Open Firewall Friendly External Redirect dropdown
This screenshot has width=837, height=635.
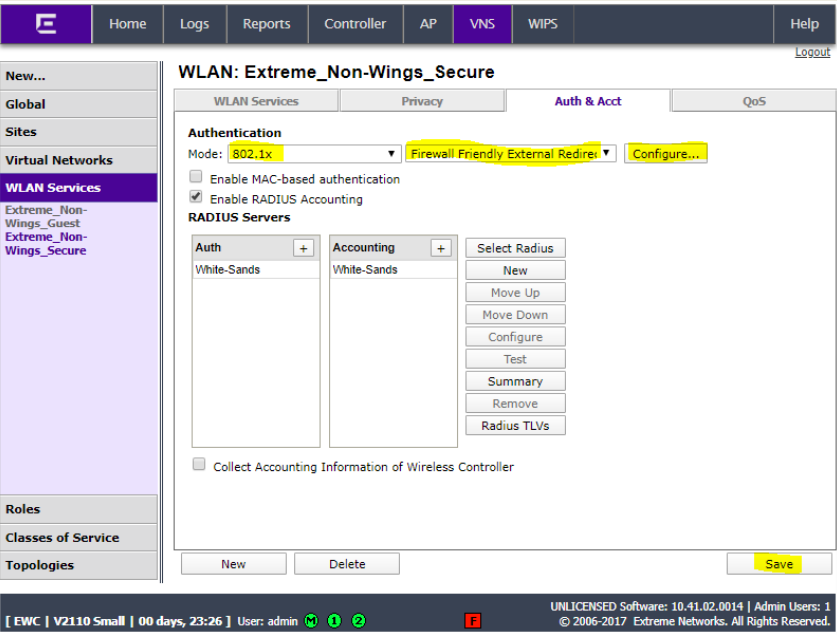511,154
